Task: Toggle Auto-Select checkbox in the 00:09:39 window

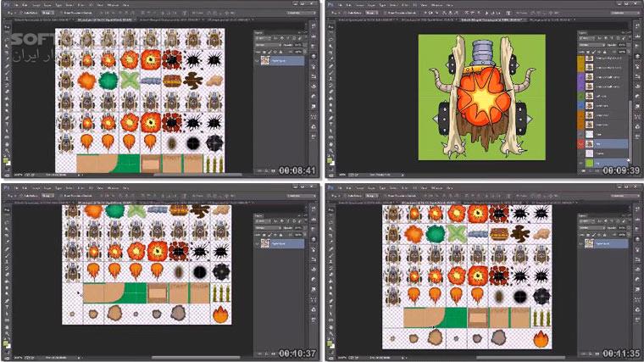Action: (x=346, y=13)
